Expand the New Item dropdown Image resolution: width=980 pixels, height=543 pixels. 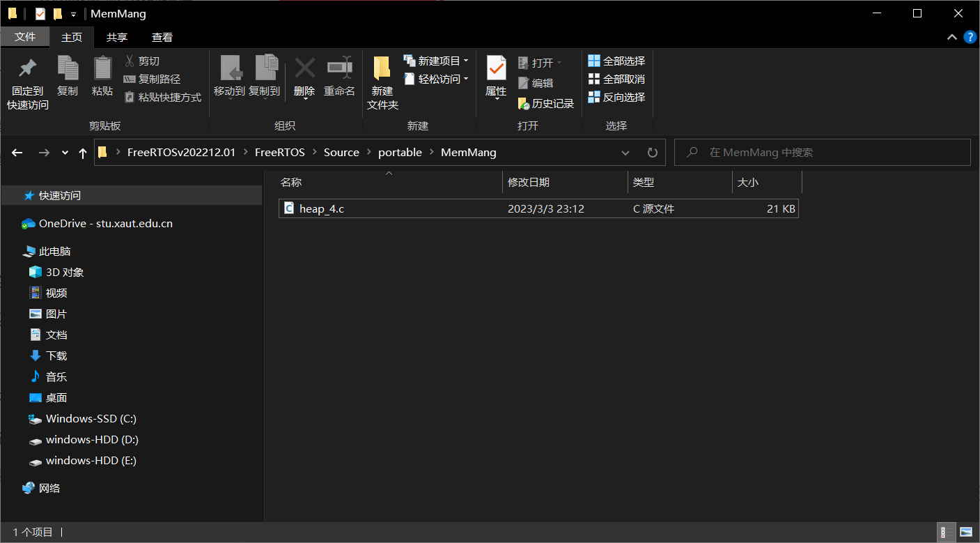466,61
